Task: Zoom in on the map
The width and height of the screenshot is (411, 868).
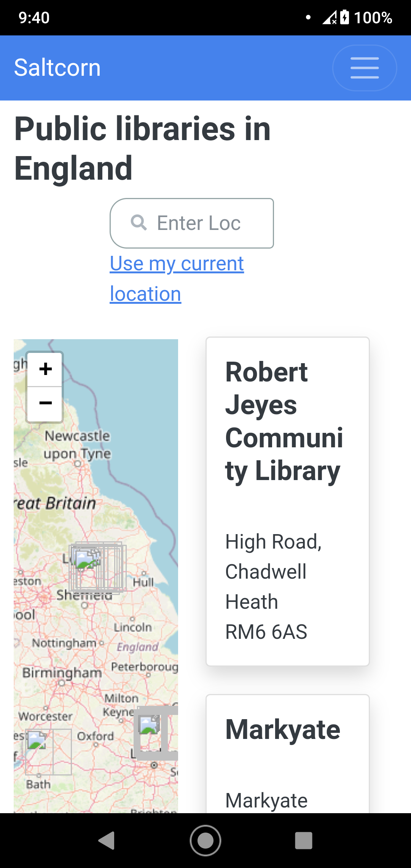Action: [x=45, y=369]
